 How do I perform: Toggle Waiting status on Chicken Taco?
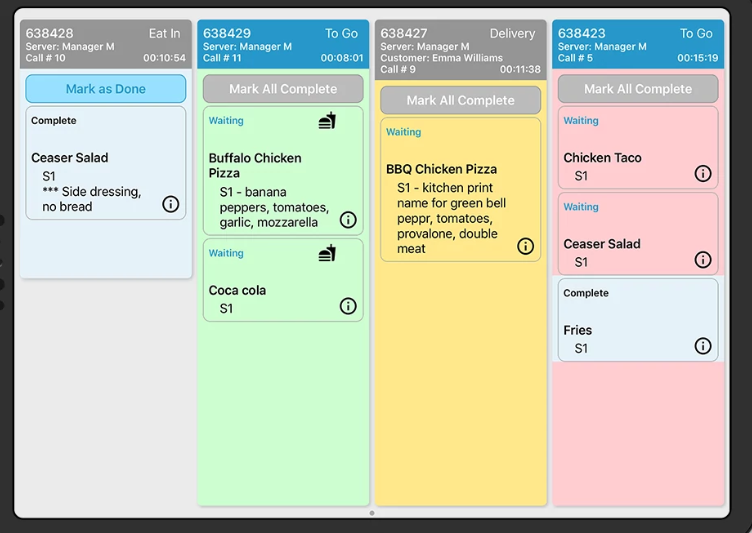tap(581, 121)
